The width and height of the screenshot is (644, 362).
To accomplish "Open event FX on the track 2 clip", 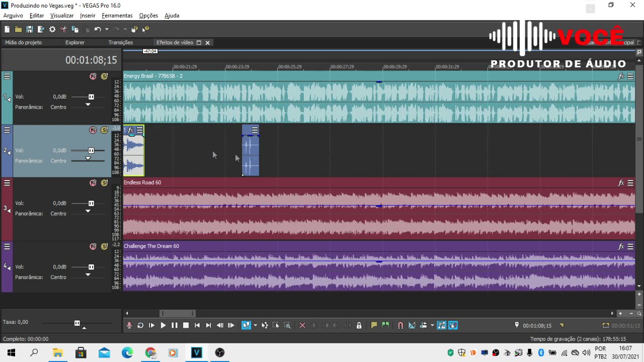I will click(x=130, y=130).
